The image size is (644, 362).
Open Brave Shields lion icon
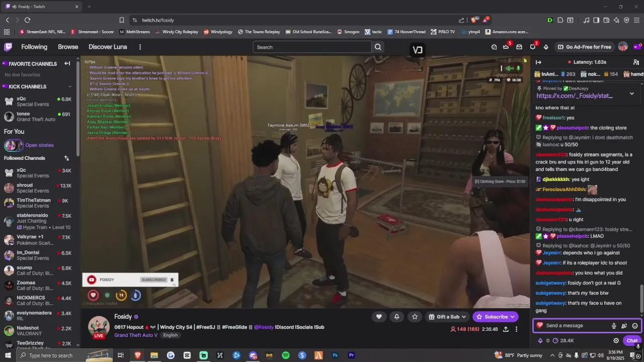[474, 20]
